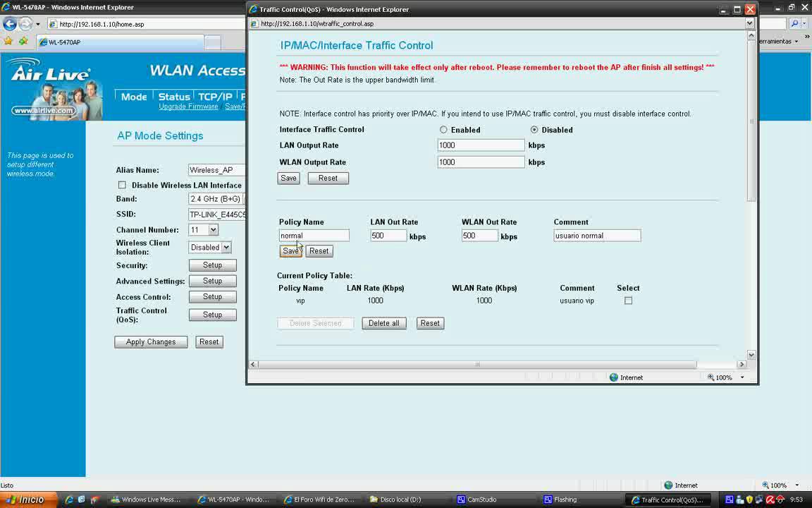Select the WL-5470AP browser tab

click(120, 42)
